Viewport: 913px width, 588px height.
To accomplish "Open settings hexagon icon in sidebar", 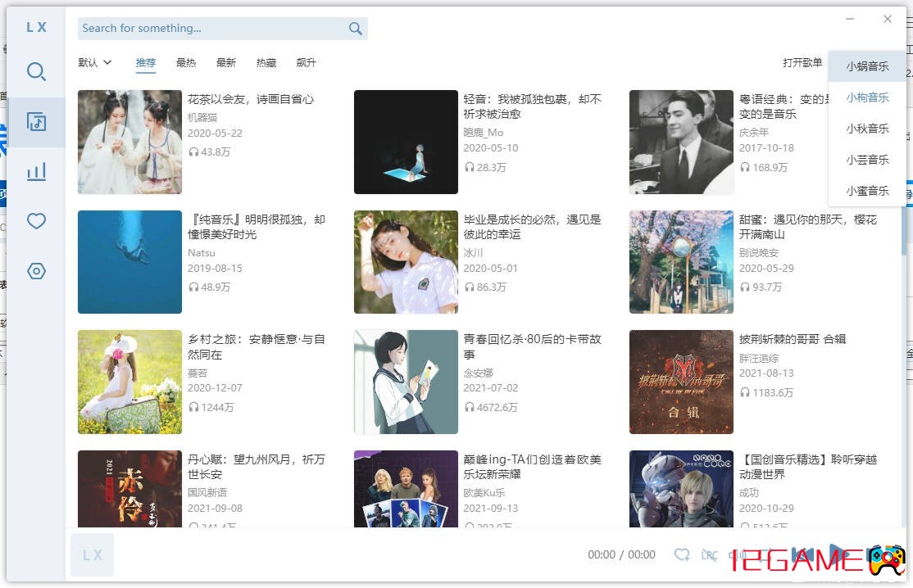I will tap(36, 271).
